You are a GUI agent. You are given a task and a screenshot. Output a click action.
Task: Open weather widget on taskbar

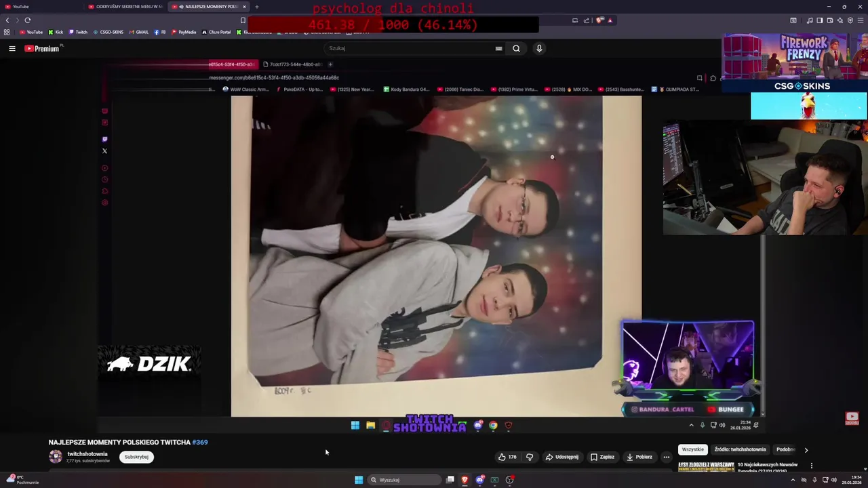coord(22,480)
